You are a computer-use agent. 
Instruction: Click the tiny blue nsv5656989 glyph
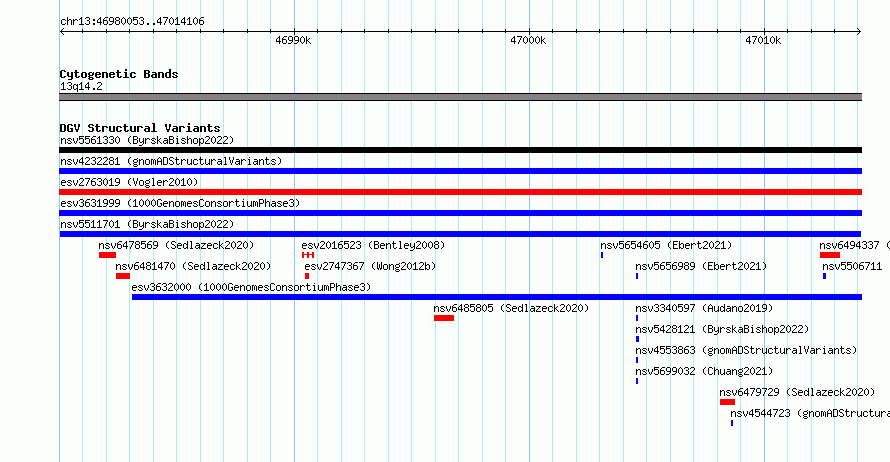(x=637, y=276)
